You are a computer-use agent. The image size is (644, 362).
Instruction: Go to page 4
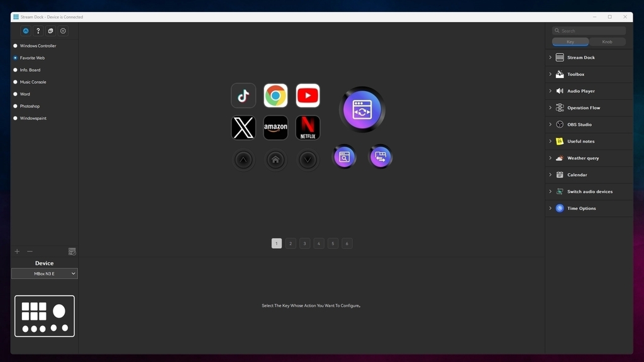click(319, 243)
